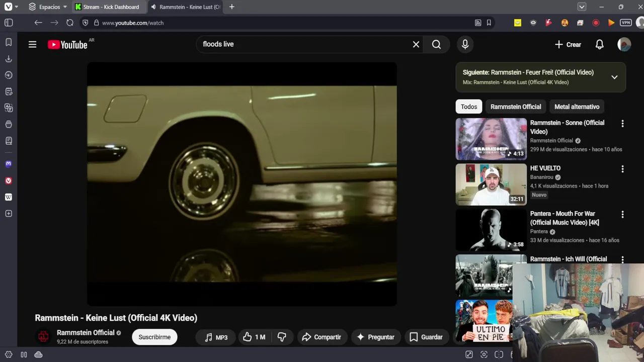The width and height of the screenshot is (644, 362).
Task: Open HE VUELTO video thumbnail
Action: pyautogui.click(x=491, y=185)
